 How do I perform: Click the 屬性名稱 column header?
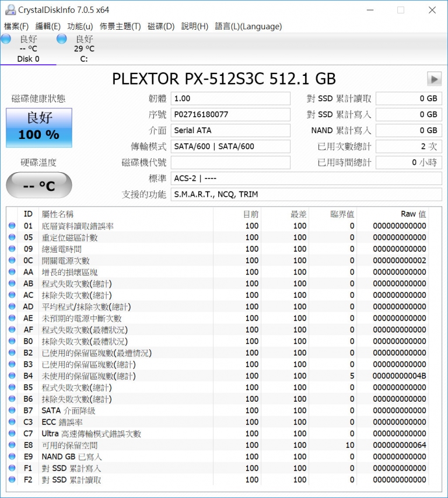[57, 214]
